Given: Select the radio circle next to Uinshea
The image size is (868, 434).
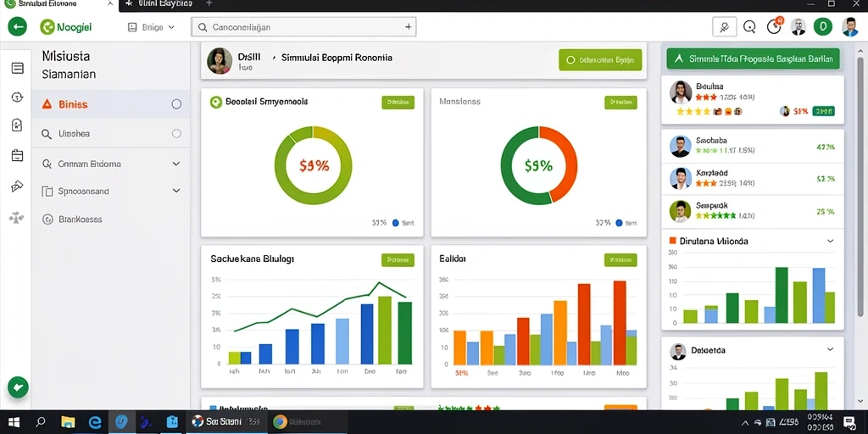Looking at the screenshot, I should click(176, 133).
